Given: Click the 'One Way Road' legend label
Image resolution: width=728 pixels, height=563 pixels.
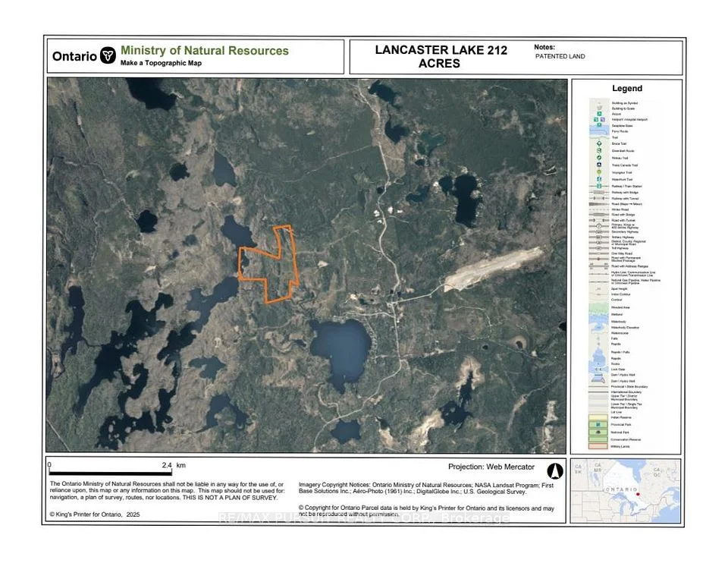Looking at the screenshot, I should click(622, 253).
